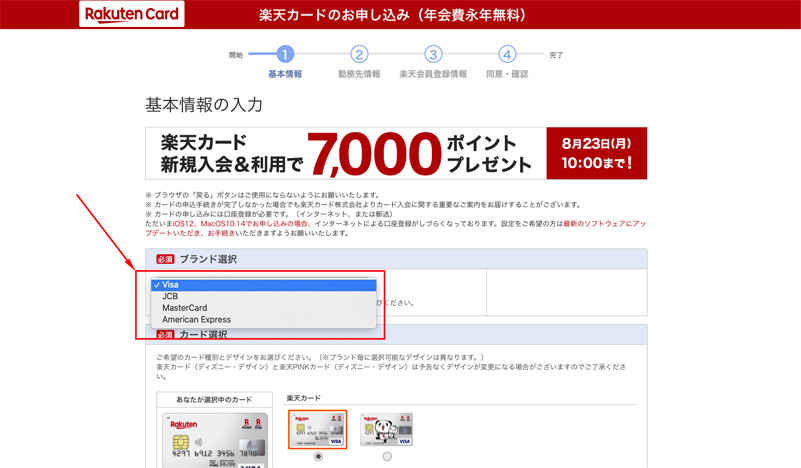
Task: Click the 必須 badge beside ブランド選択
Action: click(x=165, y=259)
